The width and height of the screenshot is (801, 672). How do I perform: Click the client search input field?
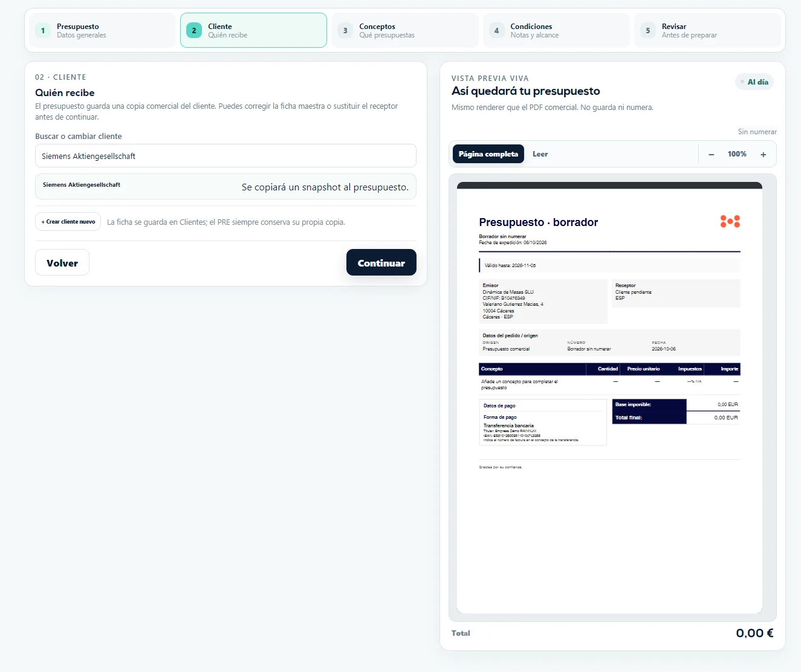(x=225, y=156)
